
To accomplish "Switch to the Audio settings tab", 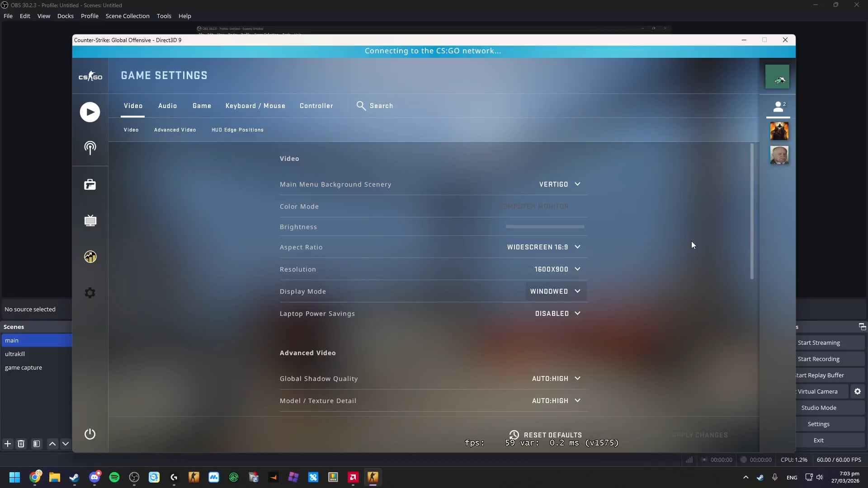I will 167,106.
